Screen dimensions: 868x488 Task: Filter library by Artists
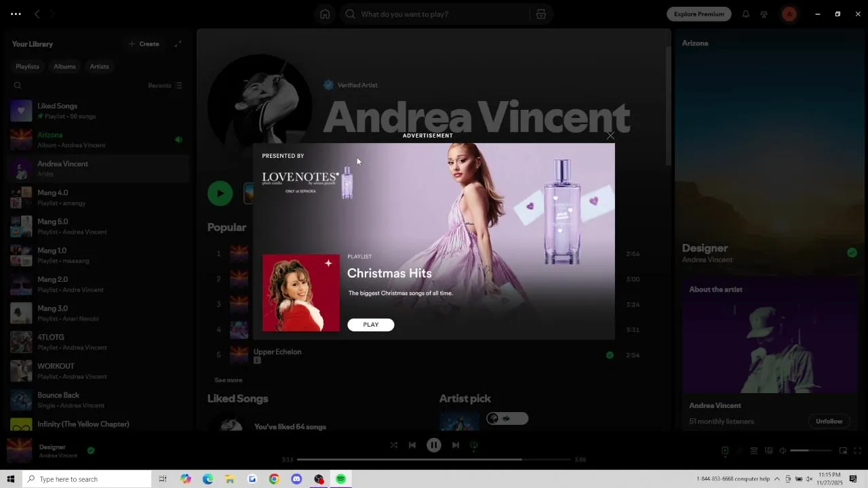click(100, 66)
